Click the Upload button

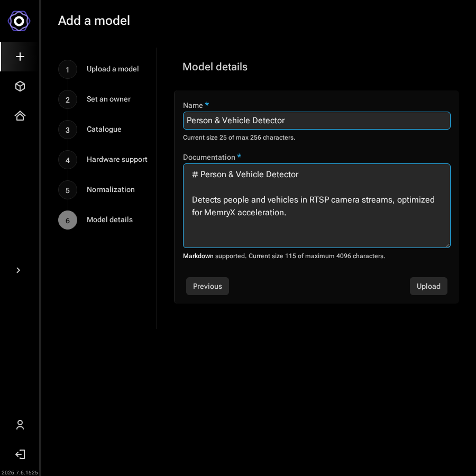[428, 286]
